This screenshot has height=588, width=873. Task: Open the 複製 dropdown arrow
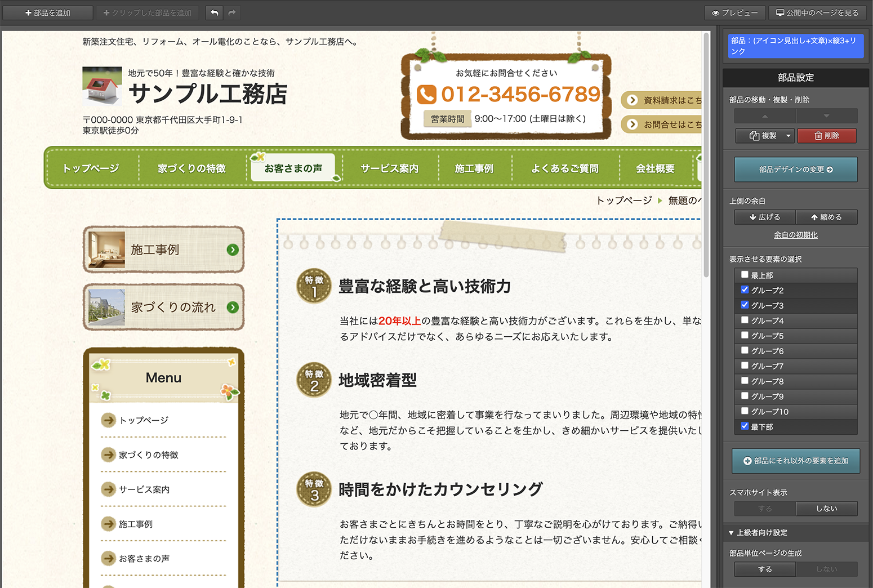tap(788, 136)
